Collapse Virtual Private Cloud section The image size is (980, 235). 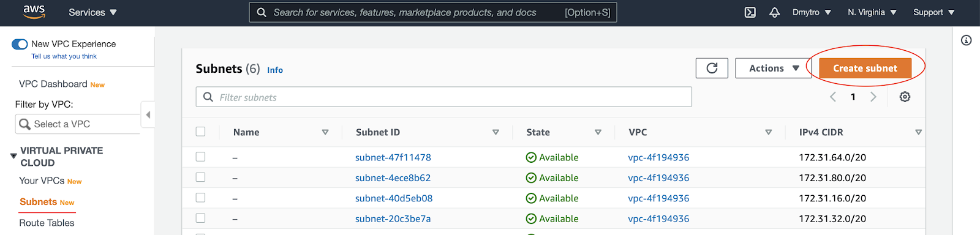coord(13,156)
